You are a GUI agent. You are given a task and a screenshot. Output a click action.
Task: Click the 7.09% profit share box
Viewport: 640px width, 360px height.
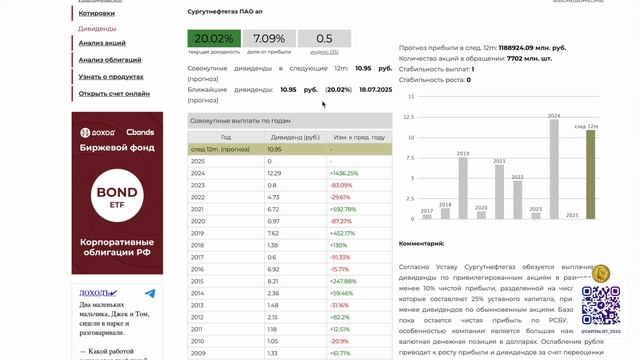pos(269,38)
